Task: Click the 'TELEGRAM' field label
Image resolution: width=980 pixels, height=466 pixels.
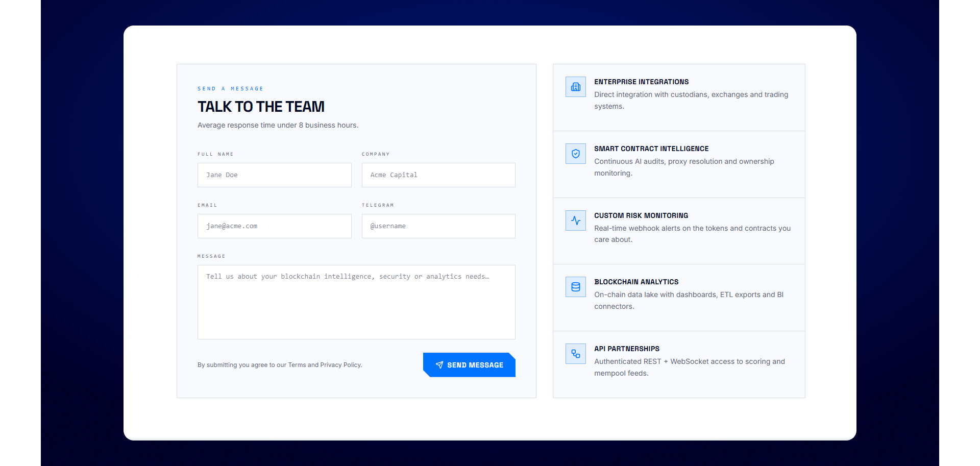Action: click(x=378, y=205)
